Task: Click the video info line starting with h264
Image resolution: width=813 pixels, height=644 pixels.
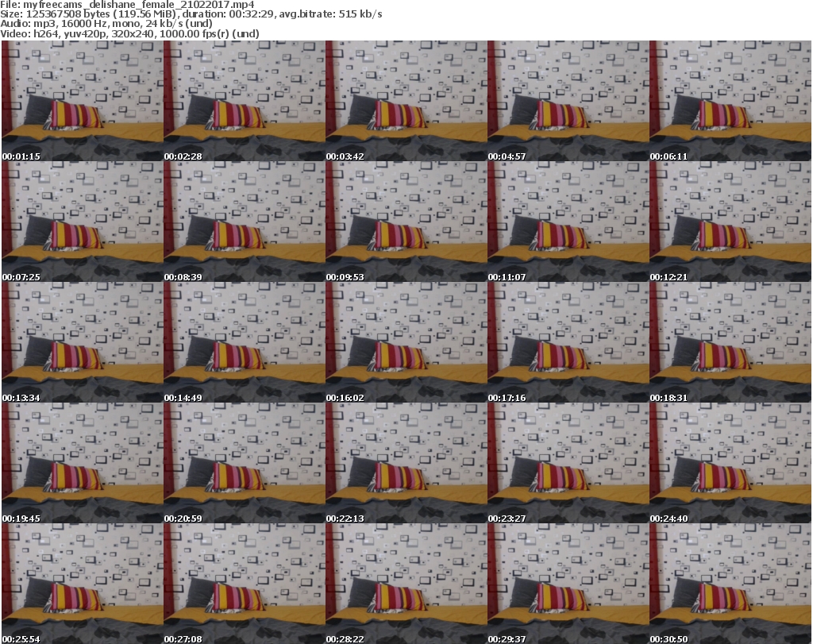Action: point(129,33)
